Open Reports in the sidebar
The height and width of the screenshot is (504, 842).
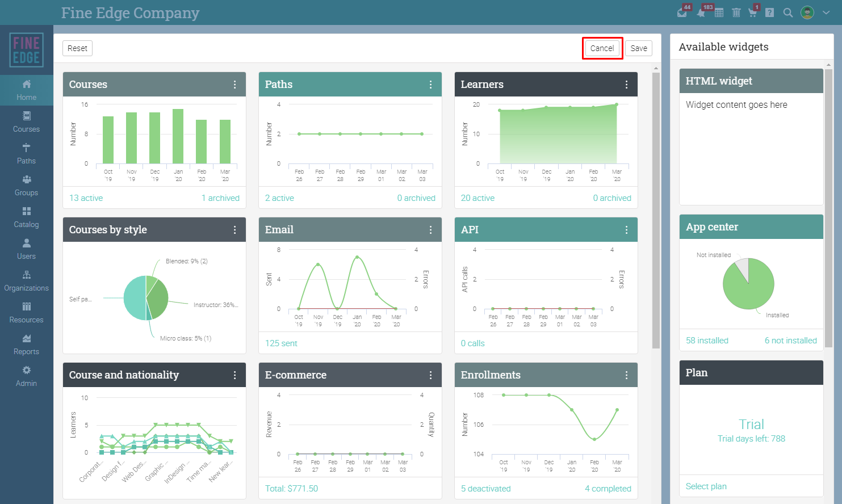pyautogui.click(x=27, y=345)
